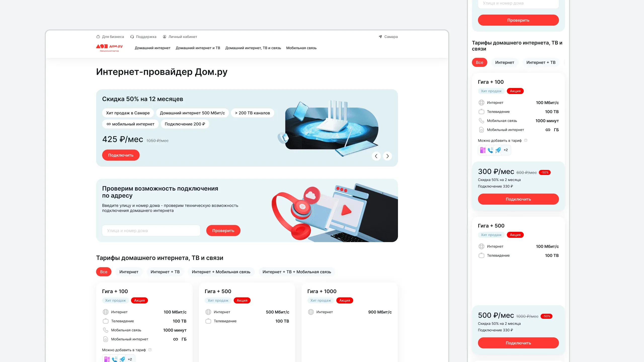This screenshot has height=362, width=644.
Task: Click the TV icon in the mobile Гига + 500 card
Action: tap(481, 255)
